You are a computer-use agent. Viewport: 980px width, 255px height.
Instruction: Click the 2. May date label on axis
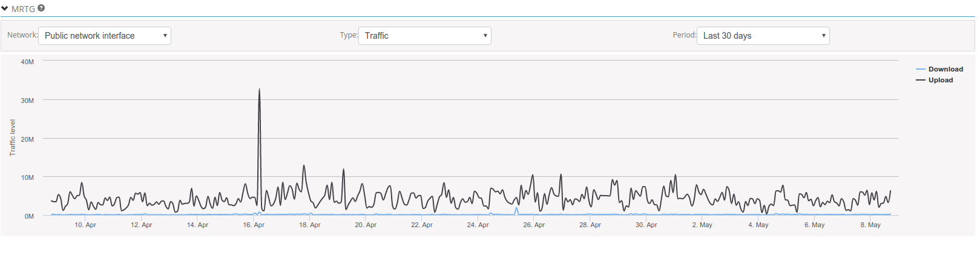[x=702, y=225]
